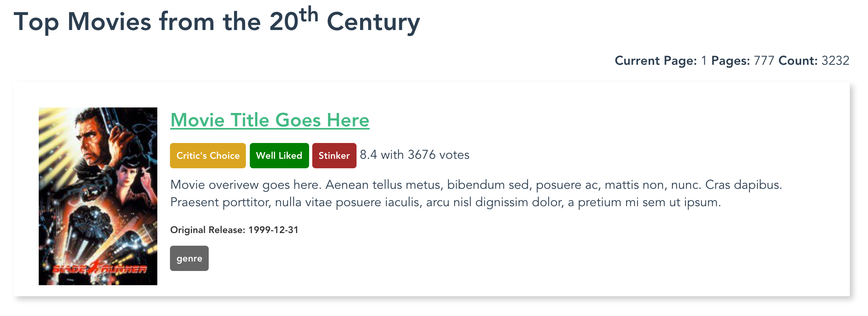Open the Movie Title Goes Here link

pyautogui.click(x=270, y=120)
